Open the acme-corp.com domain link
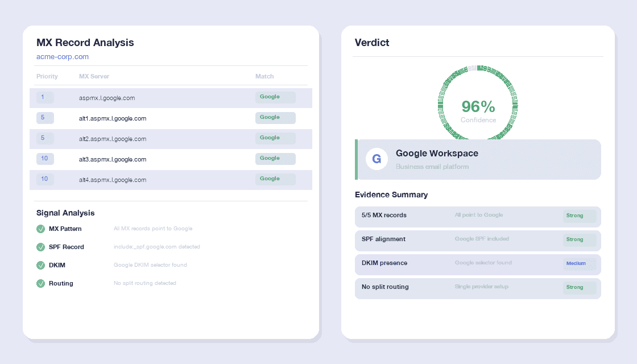 (x=63, y=57)
